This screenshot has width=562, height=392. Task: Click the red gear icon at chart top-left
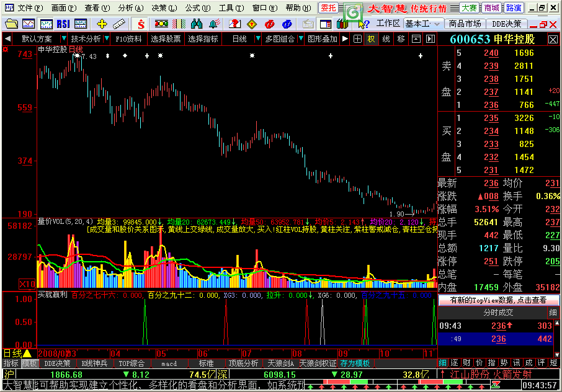click(x=6, y=50)
